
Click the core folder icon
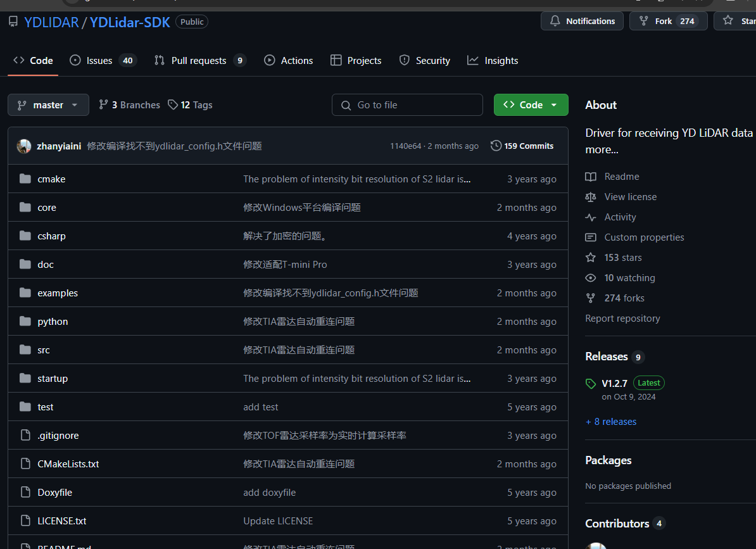[x=25, y=207]
